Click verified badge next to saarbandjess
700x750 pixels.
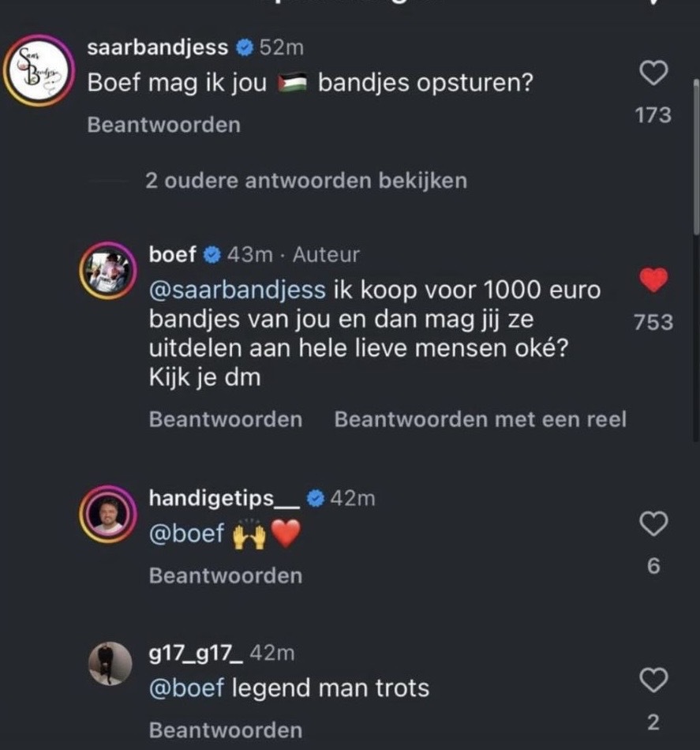coord(245,48)
